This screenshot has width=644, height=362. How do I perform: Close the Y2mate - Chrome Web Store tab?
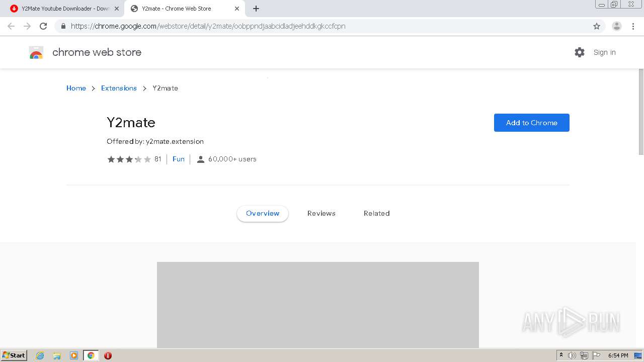237,9
